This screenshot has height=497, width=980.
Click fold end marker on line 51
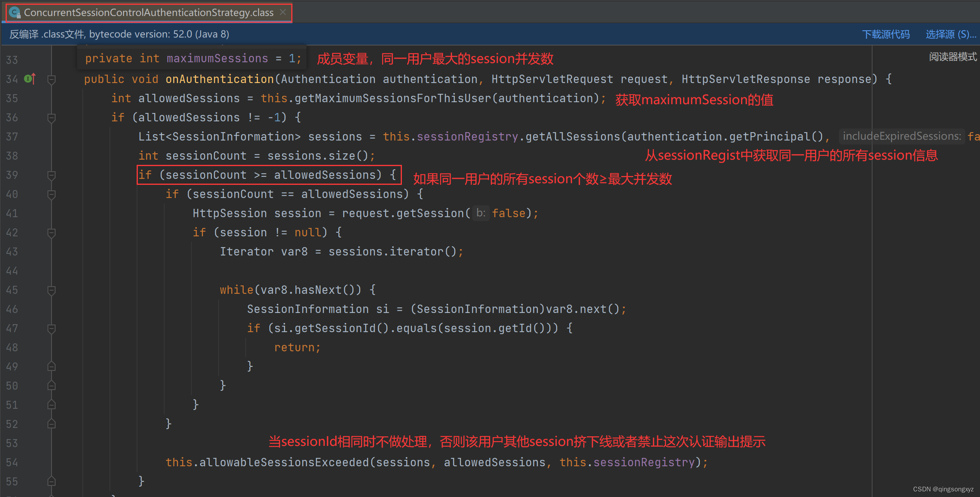pyautogui.click(x=52, y=404)
